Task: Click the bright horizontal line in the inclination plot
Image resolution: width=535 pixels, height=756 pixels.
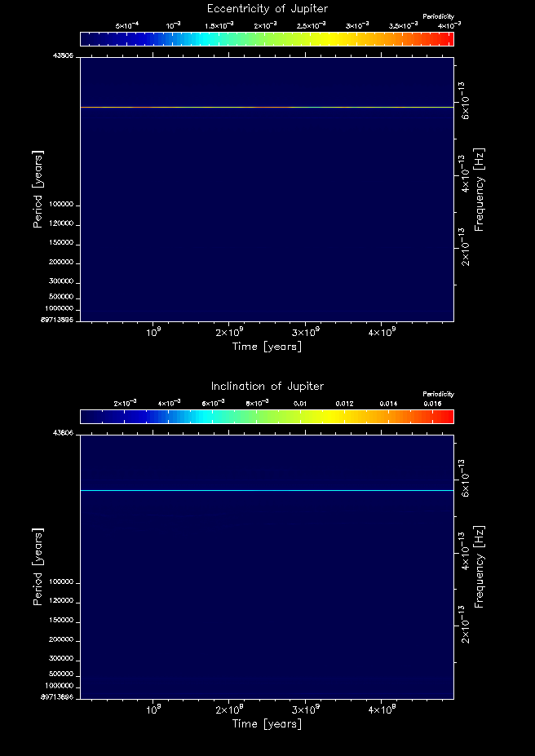Action: click(267, 490)
